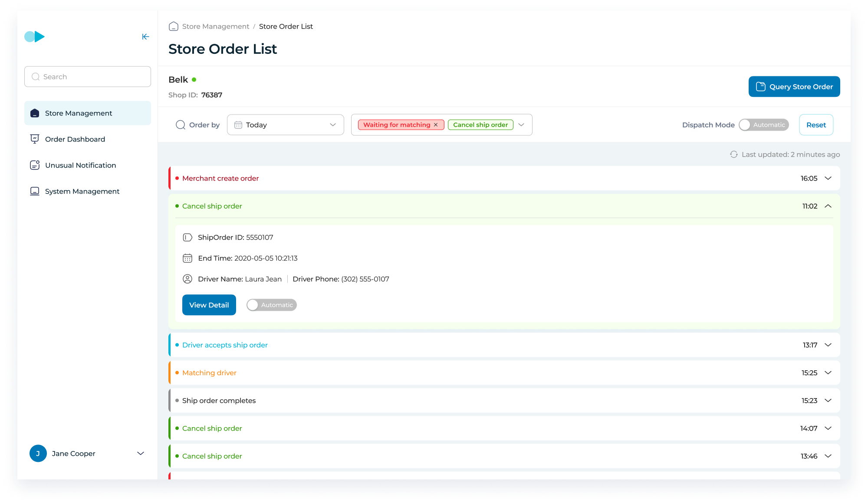Screen dimensions: 868x504
Task: Collapse the Cancel ship order 11:02 row
Action: pos(828,206)
